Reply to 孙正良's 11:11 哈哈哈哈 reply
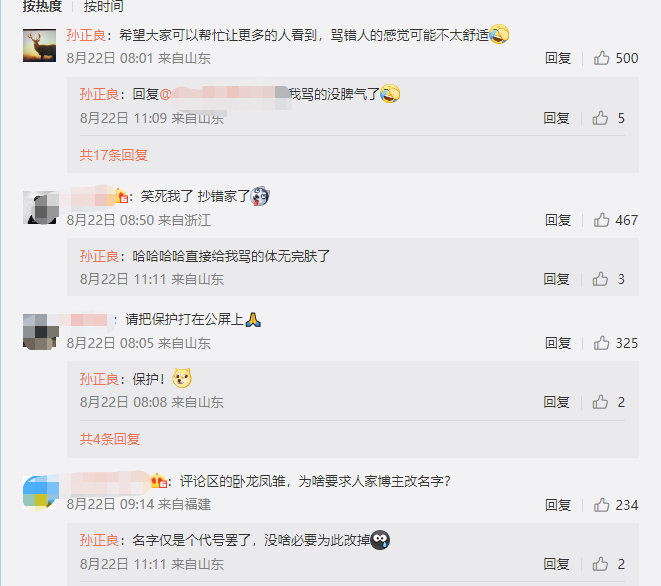The height and width of the screenshot is (586, 661). click(556, 279)
